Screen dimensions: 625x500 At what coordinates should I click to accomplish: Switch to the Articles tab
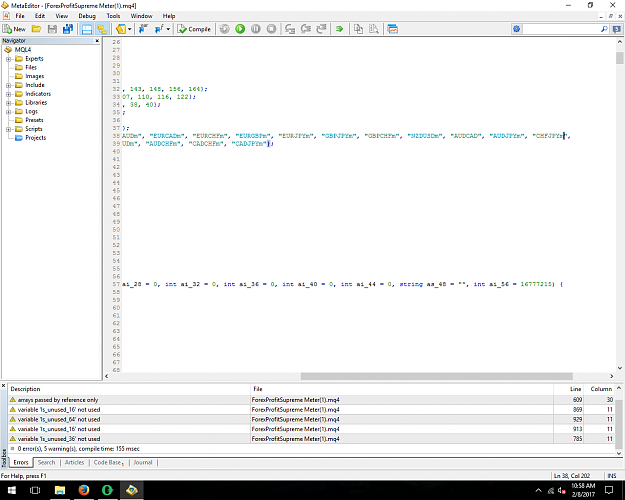pyautogui.click(x=74, y=463)
